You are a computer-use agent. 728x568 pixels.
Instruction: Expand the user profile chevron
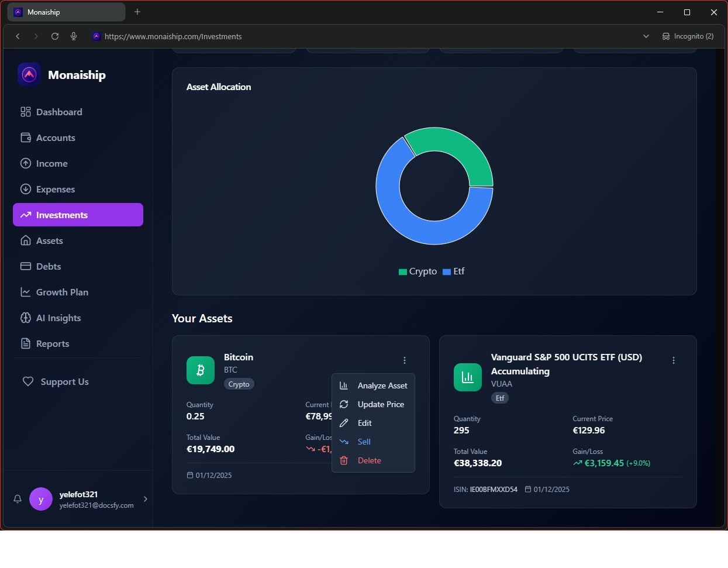(x=146, y=499)
